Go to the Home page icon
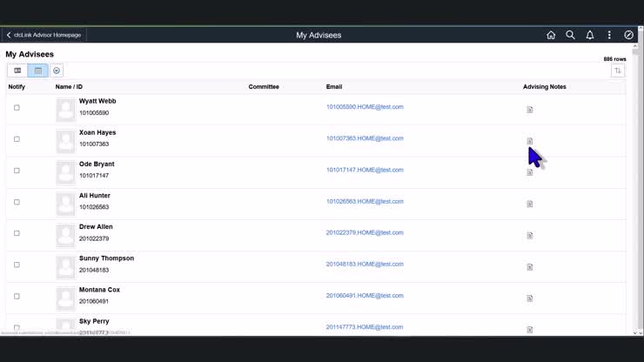The width and height of the screenshot is (644, 362). click(x=551, y=36)
